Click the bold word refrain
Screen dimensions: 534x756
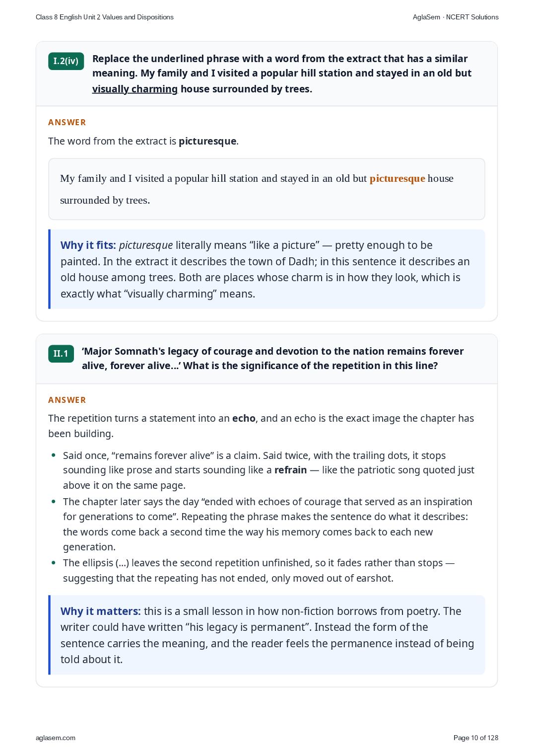coord(290,470)
